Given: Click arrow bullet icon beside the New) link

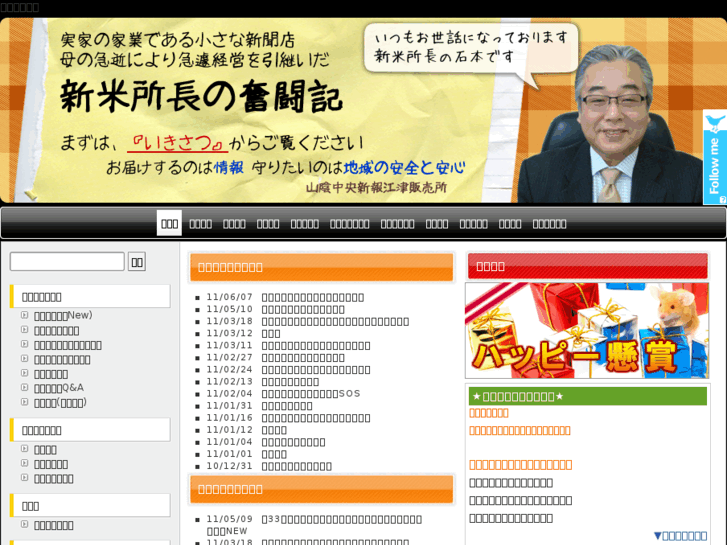Looking at the screenshot, I should [x=25, y=315].
